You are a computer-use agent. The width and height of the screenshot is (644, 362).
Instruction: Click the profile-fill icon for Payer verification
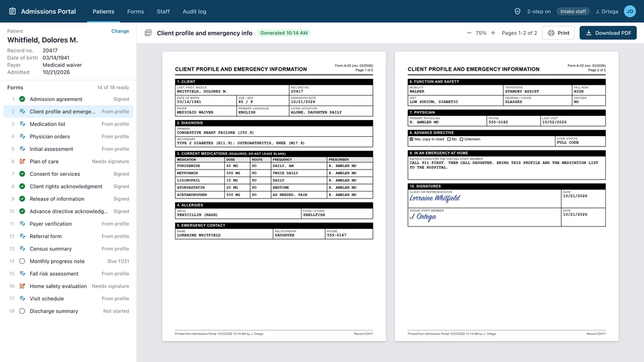[22, 224]
